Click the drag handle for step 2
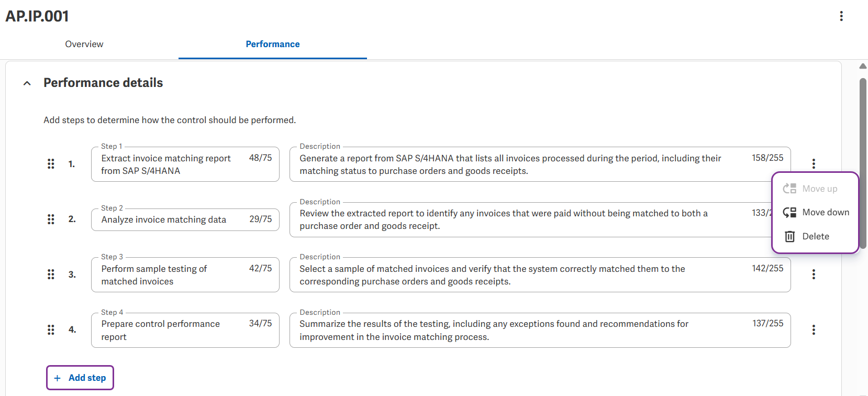 (51, 219)
